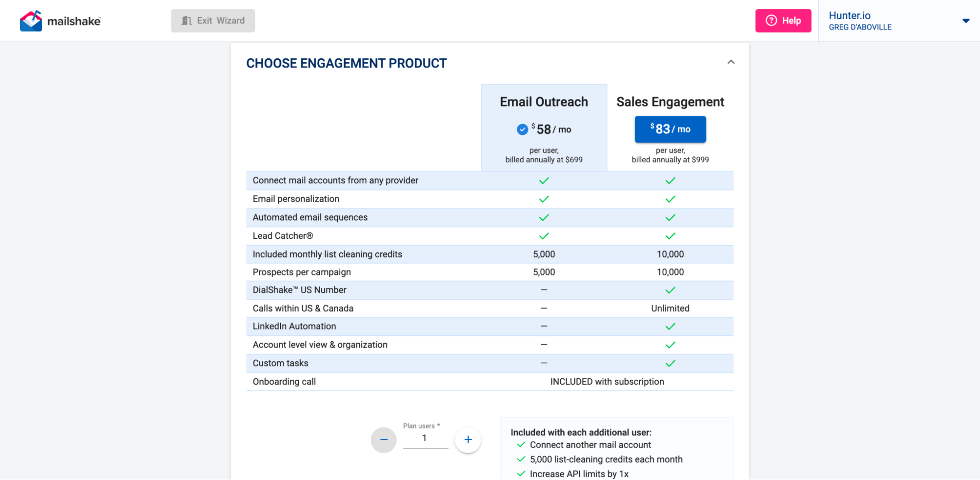Click the Exit Wizard button
This screenshot has width=980, height=480.
pos(213,21)
